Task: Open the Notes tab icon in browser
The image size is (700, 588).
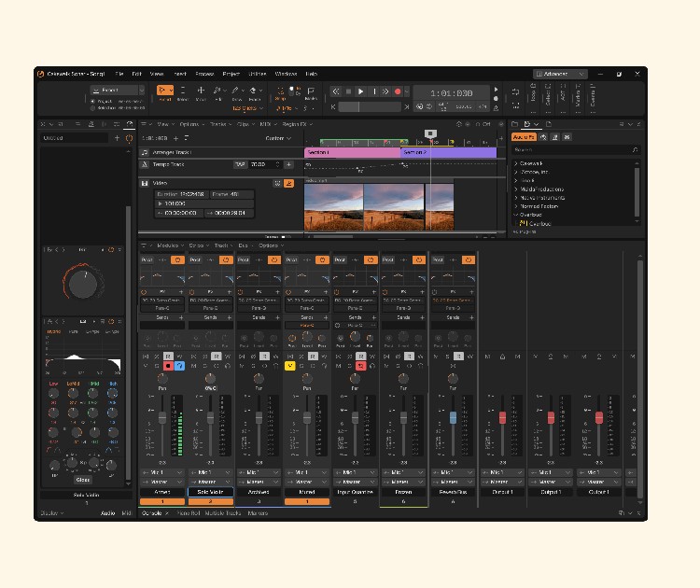Action: point(549,124)
